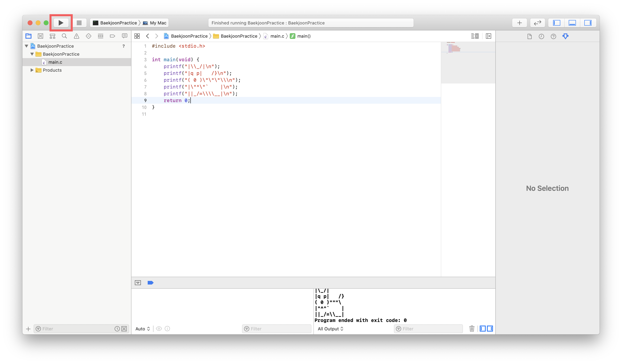Open the Find navigator magnifier icon
Viewport: 622px width, 364px height.
point(64,36)
